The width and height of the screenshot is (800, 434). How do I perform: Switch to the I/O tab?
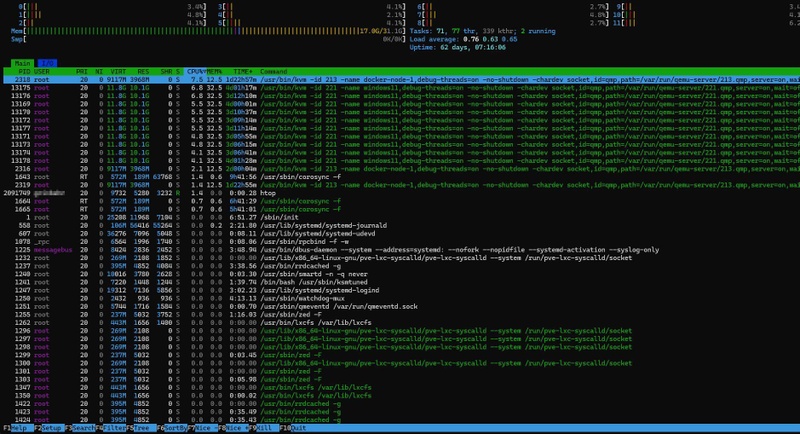pos(47,63)
